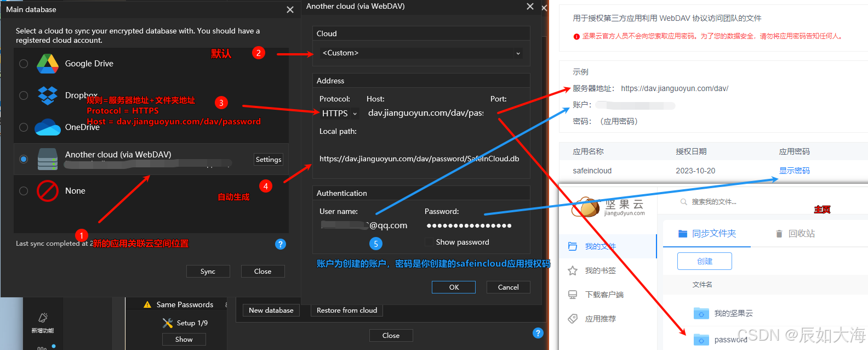The height and width of the screenshot is (350, 868).
Task: Click the red None prohibition icon
Action: (48, 191)
